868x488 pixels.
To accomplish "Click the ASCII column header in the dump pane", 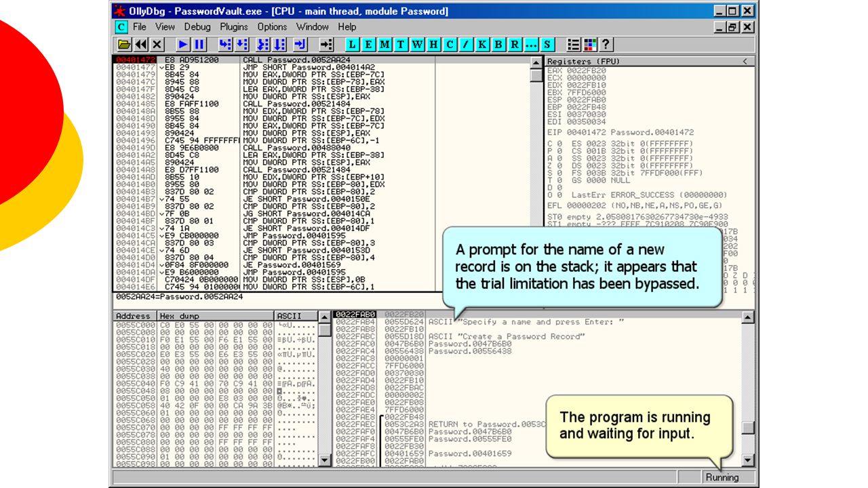I will 296,316.
